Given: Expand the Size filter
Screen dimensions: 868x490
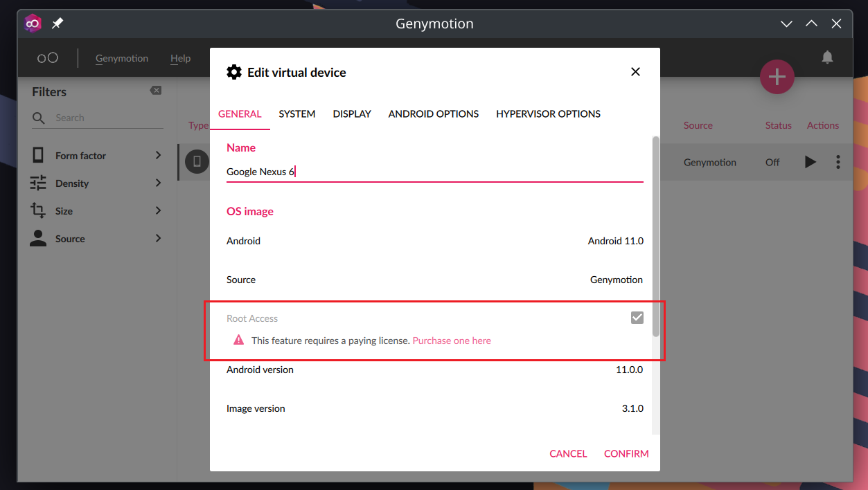Looking at the screenshot, I should tap(158, 210).
